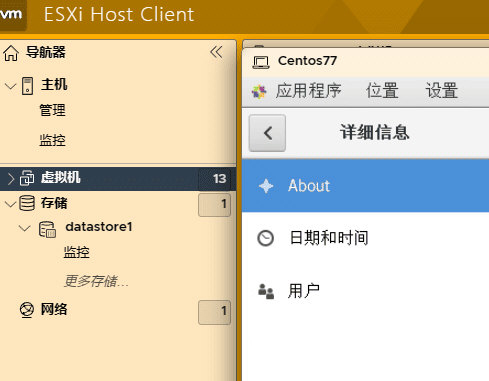Open the 应用程序 menu

coord(308,91)
